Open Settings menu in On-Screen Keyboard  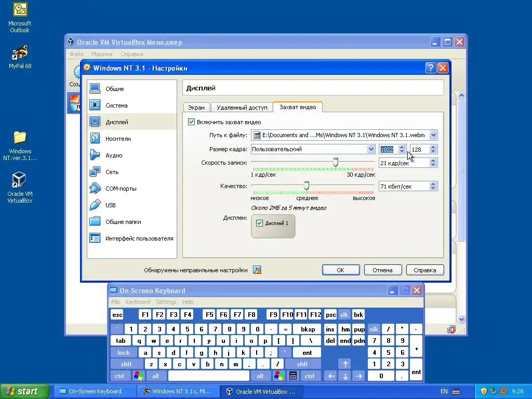pyautogui.click(x=166, y=302)
